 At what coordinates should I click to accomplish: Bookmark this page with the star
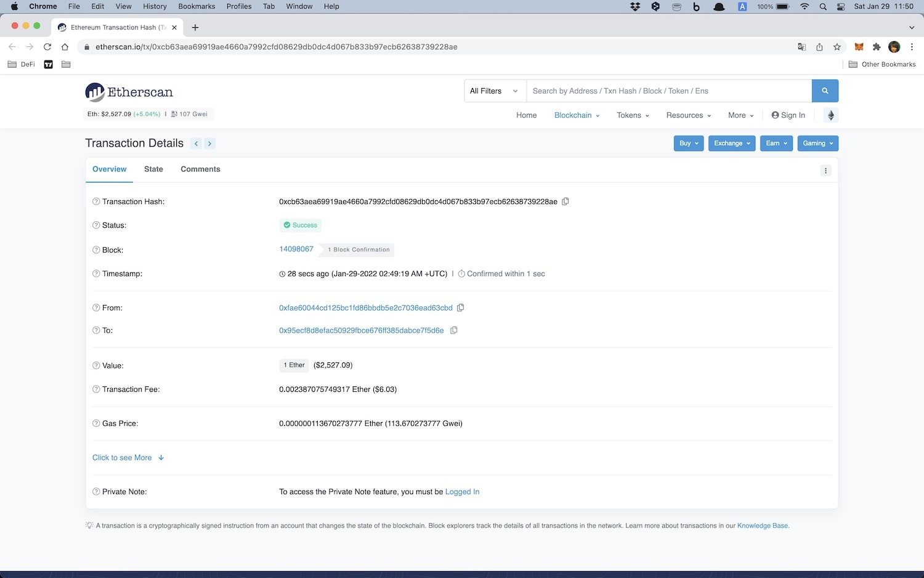(837, 47)
